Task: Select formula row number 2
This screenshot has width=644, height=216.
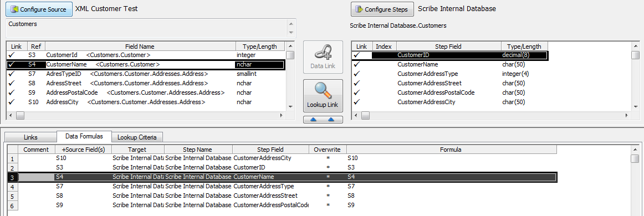Action: pyautogui.click(x=13, y=168)
